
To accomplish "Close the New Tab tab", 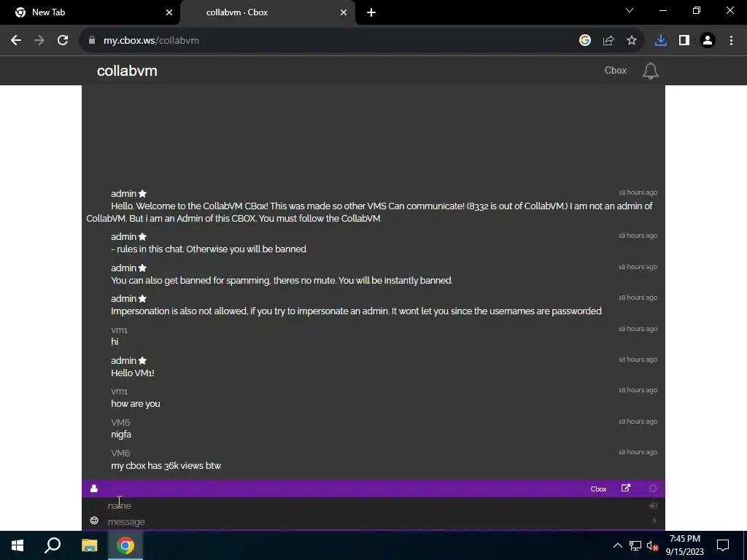I will coord(169,12).
